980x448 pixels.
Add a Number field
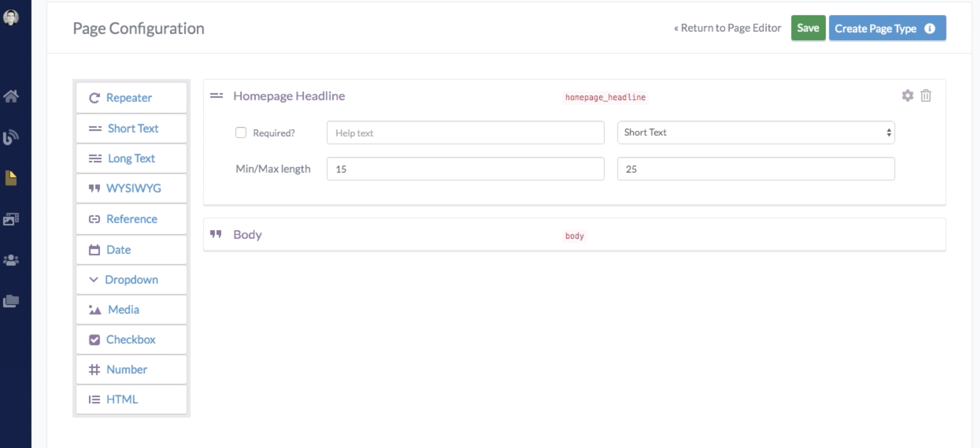tap(131, 370)
